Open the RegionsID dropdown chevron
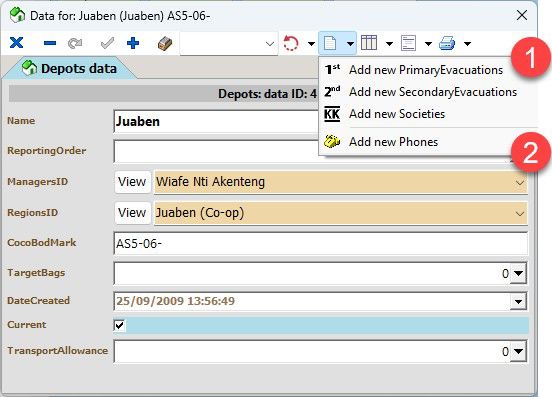552x397 pixels. point(520,213)
